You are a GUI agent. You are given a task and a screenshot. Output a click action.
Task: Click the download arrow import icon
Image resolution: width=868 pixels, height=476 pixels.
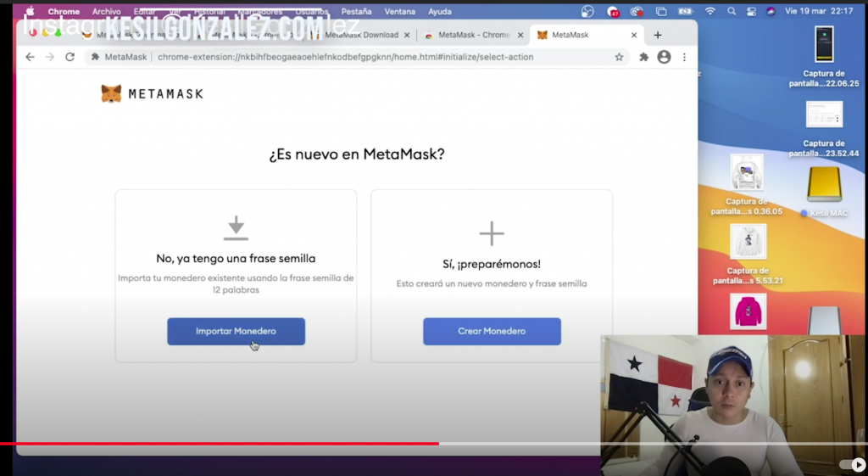[x=236, y=228]
